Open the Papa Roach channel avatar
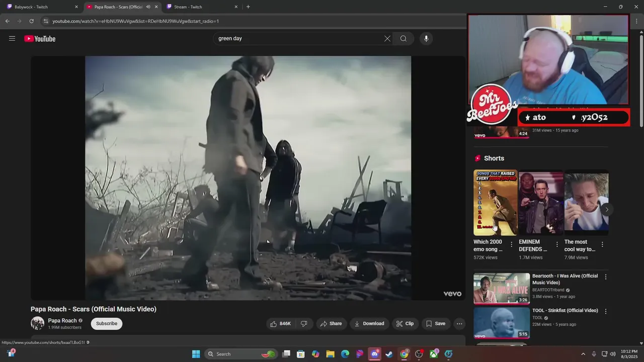 (37, 323)
